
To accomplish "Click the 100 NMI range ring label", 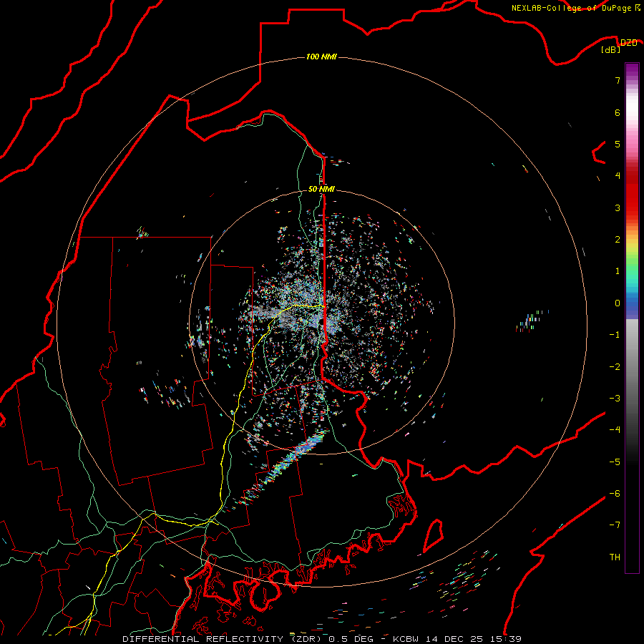I will pos(321,57).
